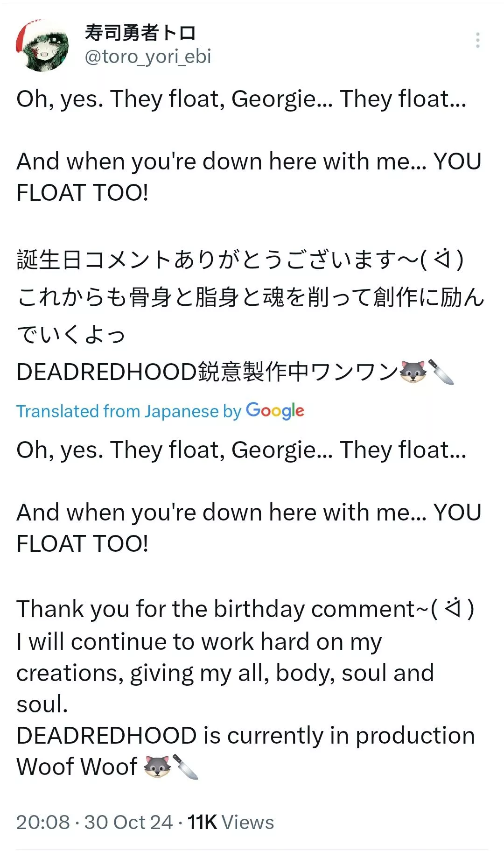Open the 寿司勇者トロ display name profile
The height and width of the screenshot is (851, 504).
point(140,33)
